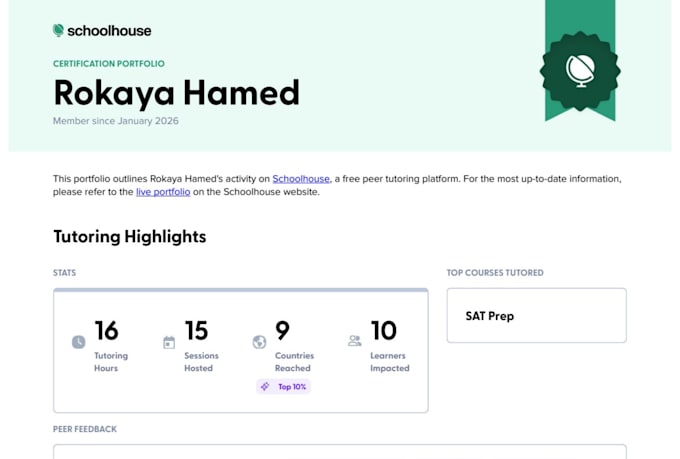Viewport: 680px width, 459px height.
Task: Click the Top 10% badge
Action: pos(284,387)
